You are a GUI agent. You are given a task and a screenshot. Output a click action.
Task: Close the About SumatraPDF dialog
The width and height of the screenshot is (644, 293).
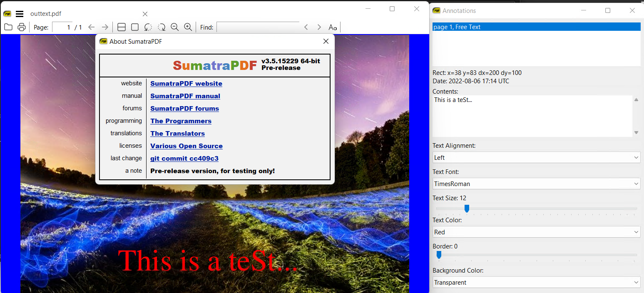coord(326,41)
